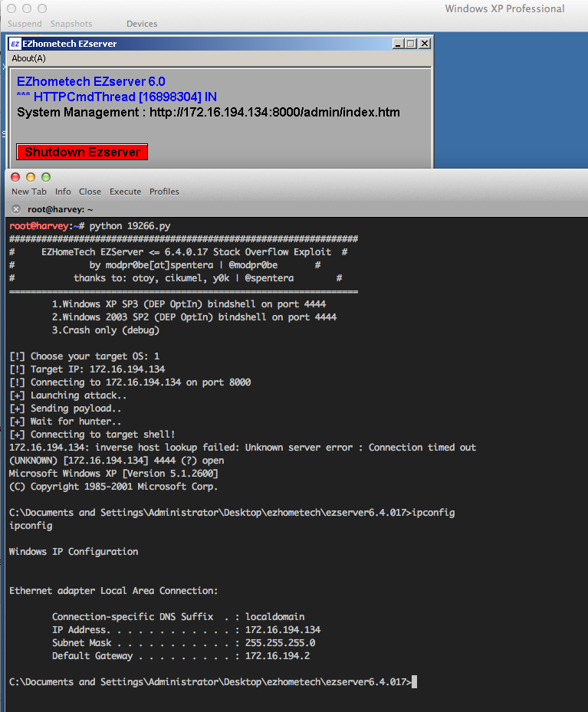Click the 'Windows IP Configuration' line
The height and width of the screenshot is (712, 588).
(74, 552)
